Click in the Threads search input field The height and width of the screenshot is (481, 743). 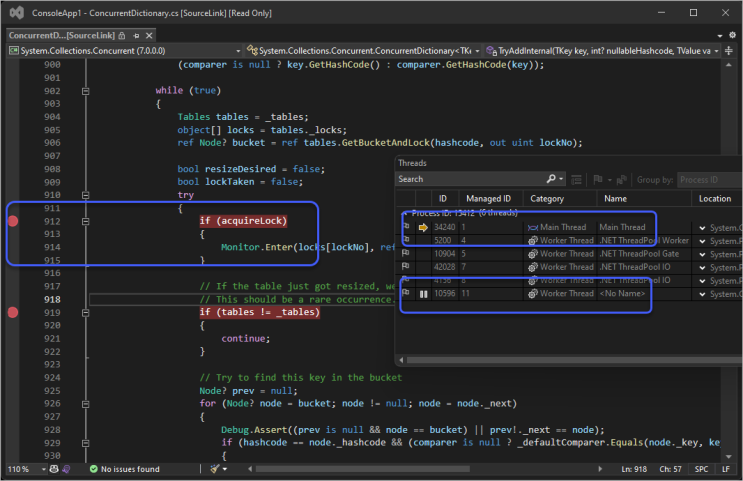click(x=468, y=179)
